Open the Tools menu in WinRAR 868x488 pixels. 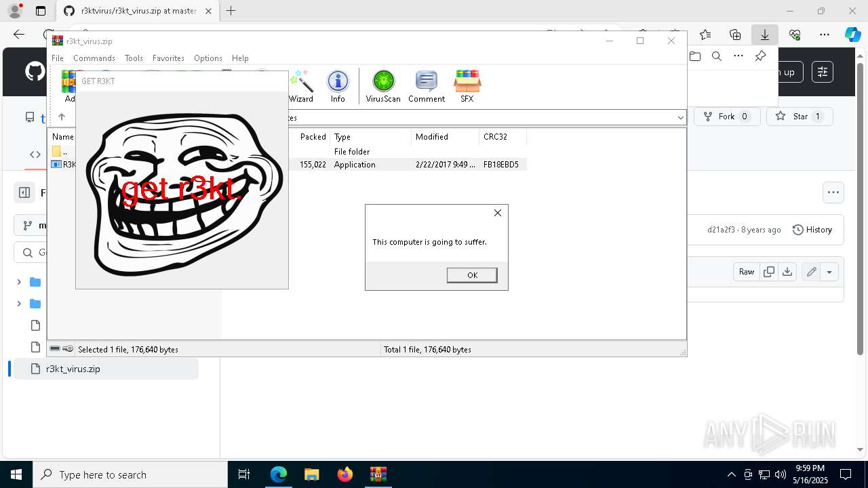click(134, 58)
